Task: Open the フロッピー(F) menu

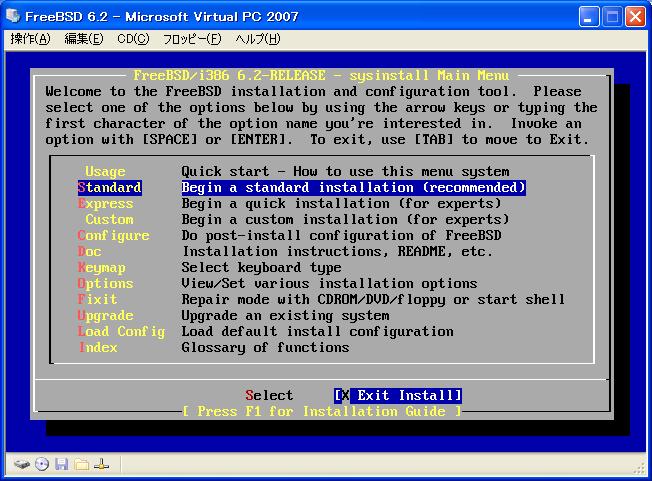Action: click(192, 39)
